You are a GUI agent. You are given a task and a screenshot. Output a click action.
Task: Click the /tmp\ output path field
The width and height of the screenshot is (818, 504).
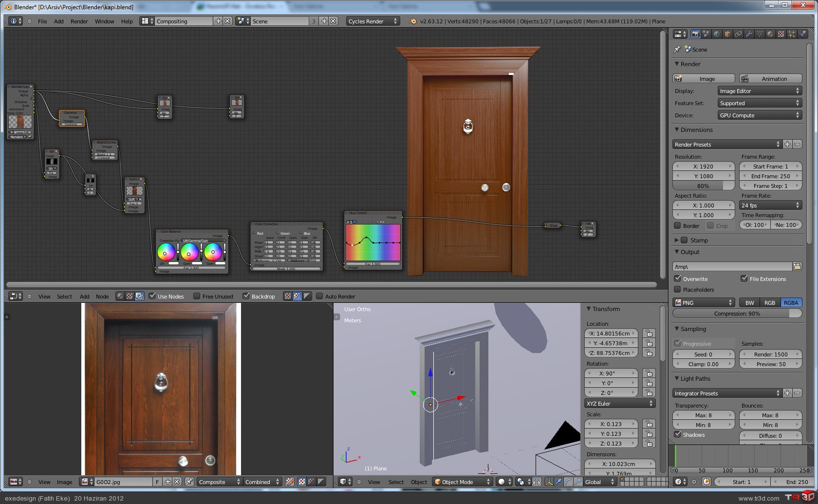pos(732,266)
